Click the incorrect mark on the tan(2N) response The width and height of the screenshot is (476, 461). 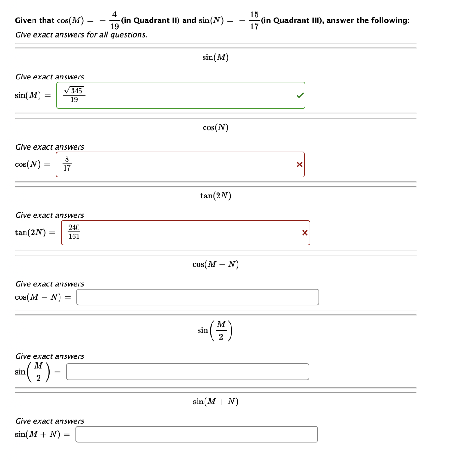[304, 232]
